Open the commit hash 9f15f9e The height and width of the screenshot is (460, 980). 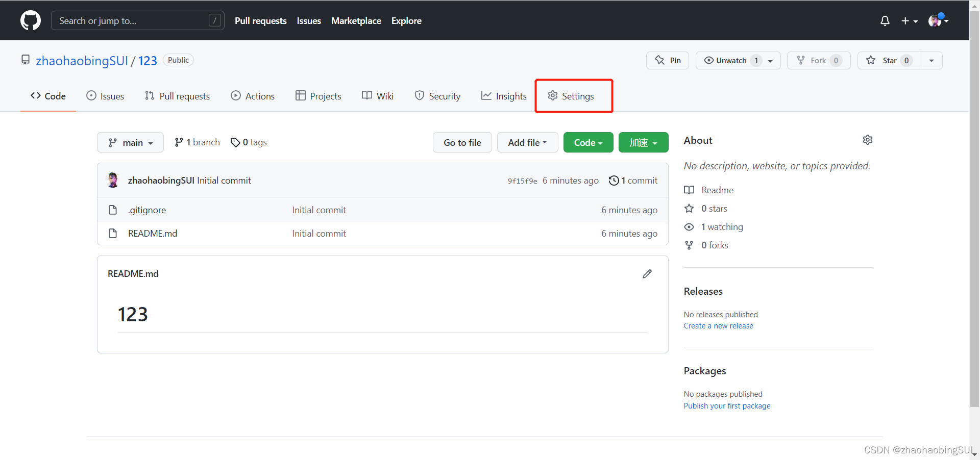(522, 181)
